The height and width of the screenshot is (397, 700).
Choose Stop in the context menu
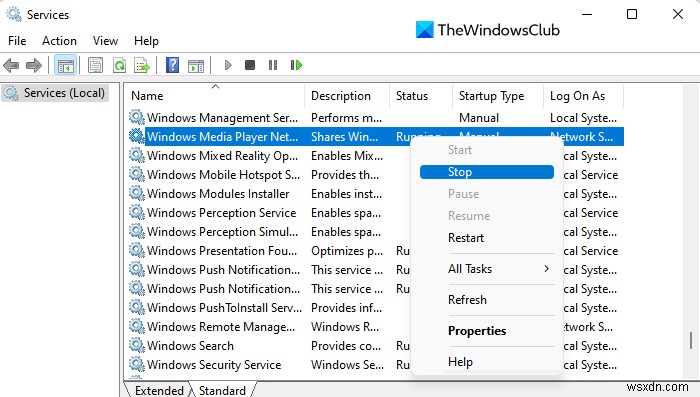click(x=487, y=172)
